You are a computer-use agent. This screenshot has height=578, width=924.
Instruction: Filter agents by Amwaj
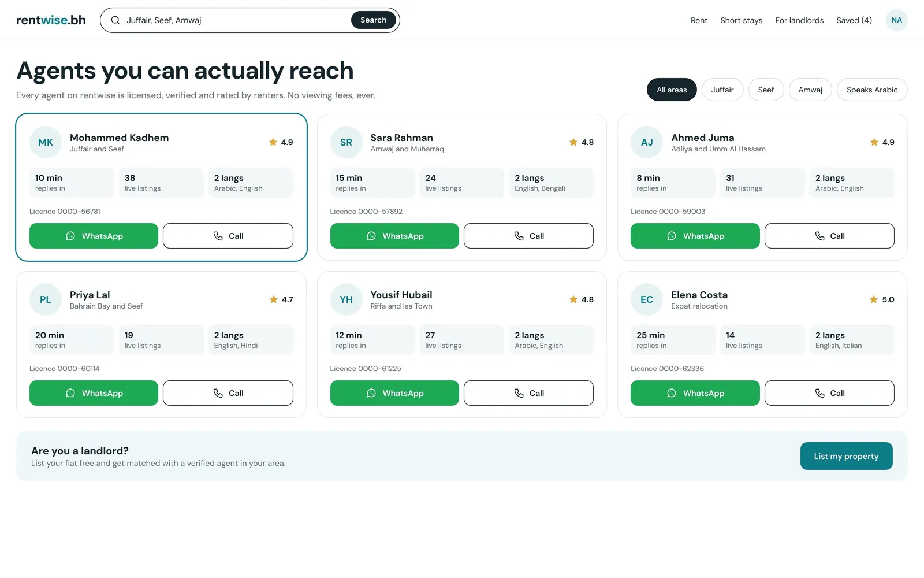[x=810, y=90]
